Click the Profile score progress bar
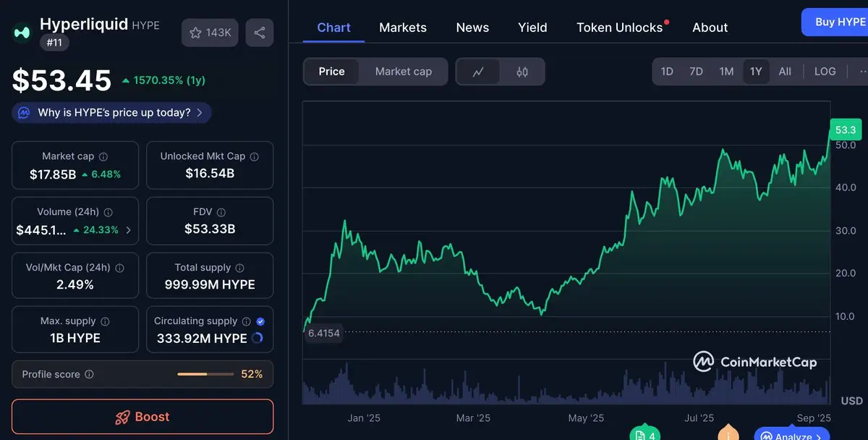This screenshot has width=868, height=440. (205, 375)
